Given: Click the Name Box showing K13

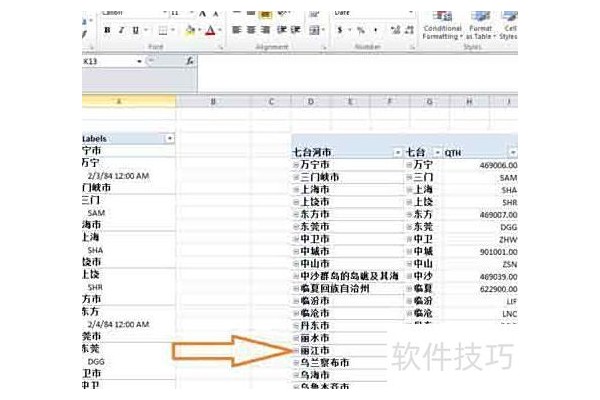Looking at the screenshot, I should point(109,61).
